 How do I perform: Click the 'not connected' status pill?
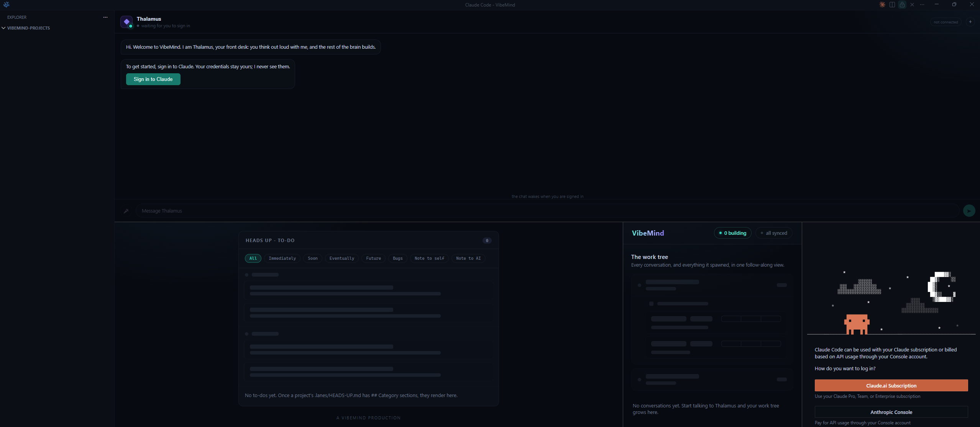pos(946,22)
